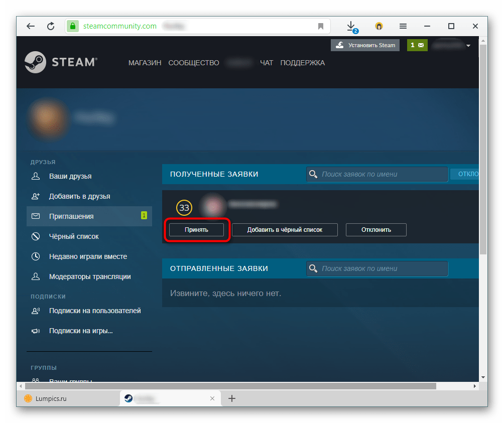Switch to the Lumpics.ru tab
This screenshot has width=504, height=423.
tap(68, 398)
